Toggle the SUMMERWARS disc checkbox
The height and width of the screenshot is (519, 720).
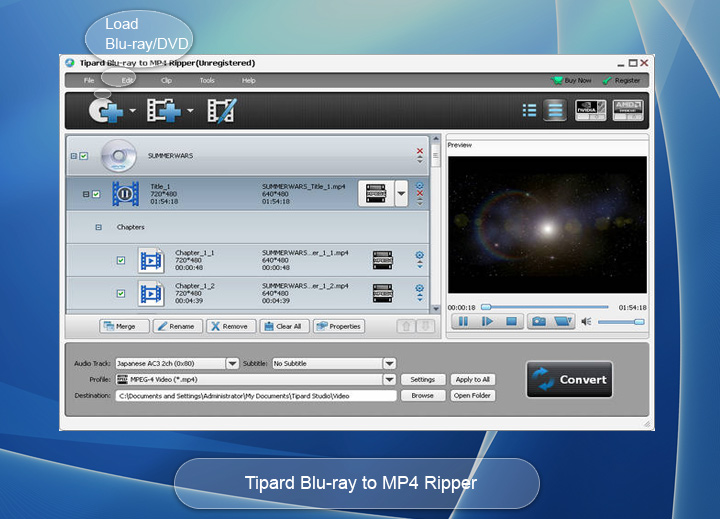(x=84, y=156)
